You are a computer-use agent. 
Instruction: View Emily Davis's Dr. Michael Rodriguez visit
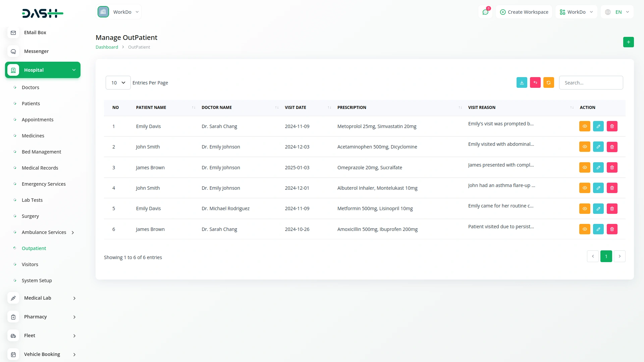tap(584, 208)
